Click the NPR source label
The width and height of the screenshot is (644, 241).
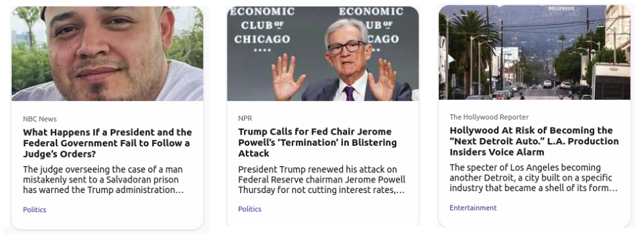pos(245,118)
